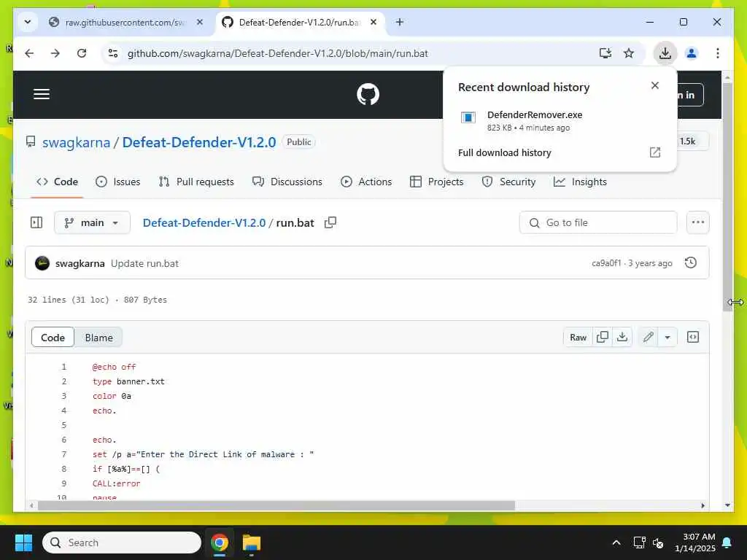Select code line number 7

pyautogui.click(x=64, y=454)
